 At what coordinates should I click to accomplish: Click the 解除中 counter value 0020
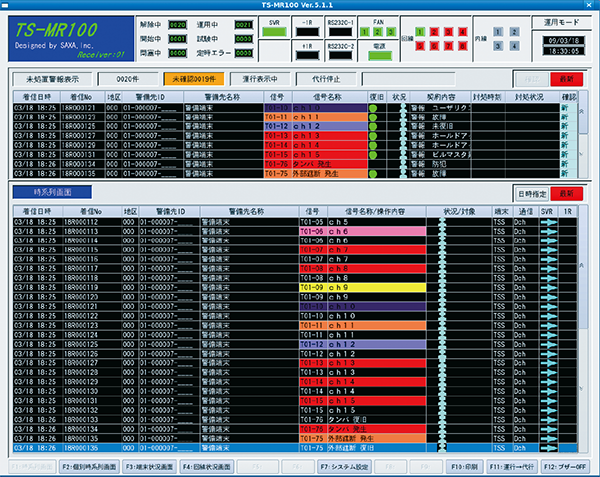[x=178, y=25]
